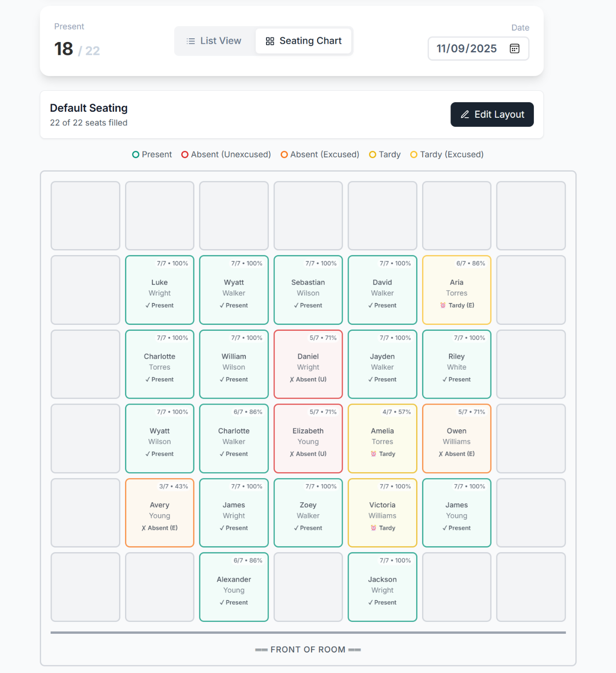Click the X icon on Owen Williams's card

coord(440,454)
